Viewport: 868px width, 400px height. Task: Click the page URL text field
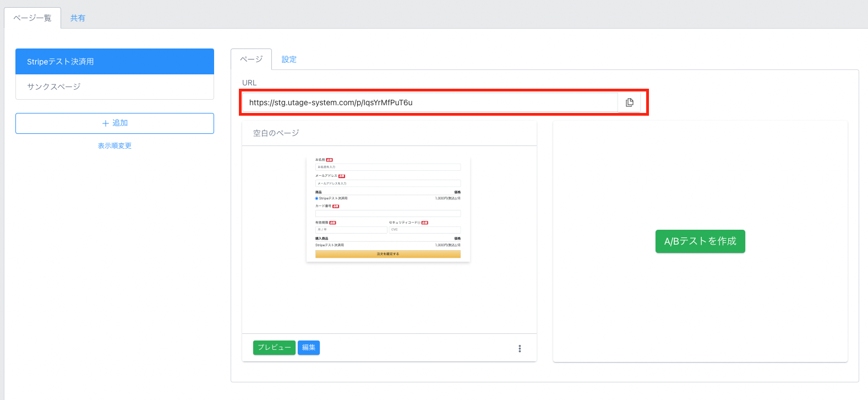[429, 102]
